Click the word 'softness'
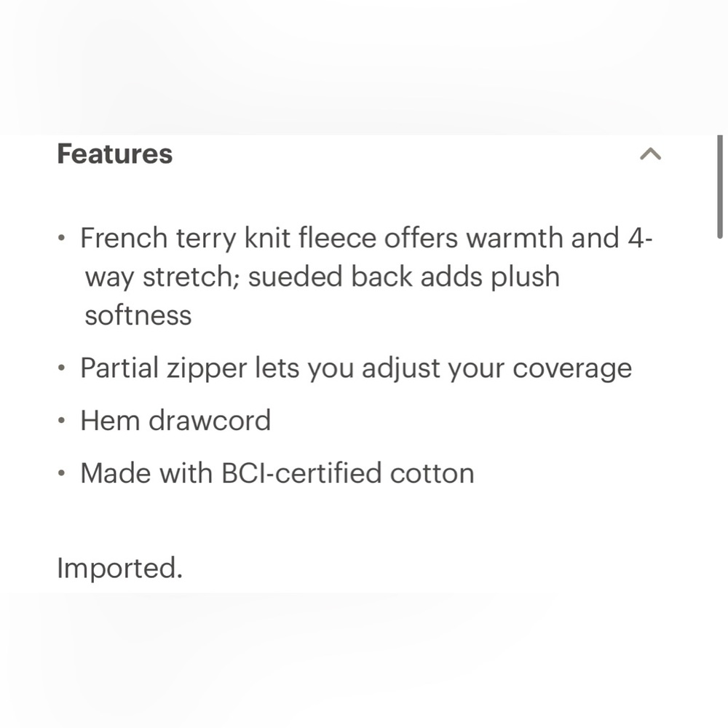 coord(138,315)
